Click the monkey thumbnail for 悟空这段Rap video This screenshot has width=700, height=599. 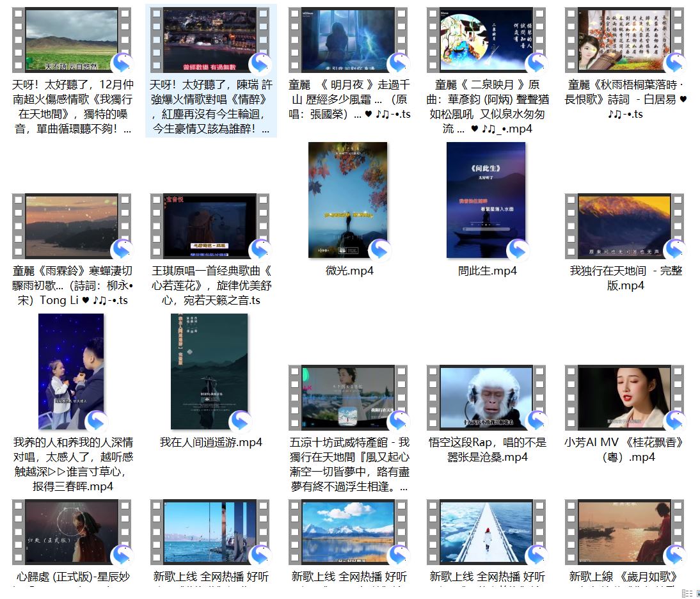(486, 397)
